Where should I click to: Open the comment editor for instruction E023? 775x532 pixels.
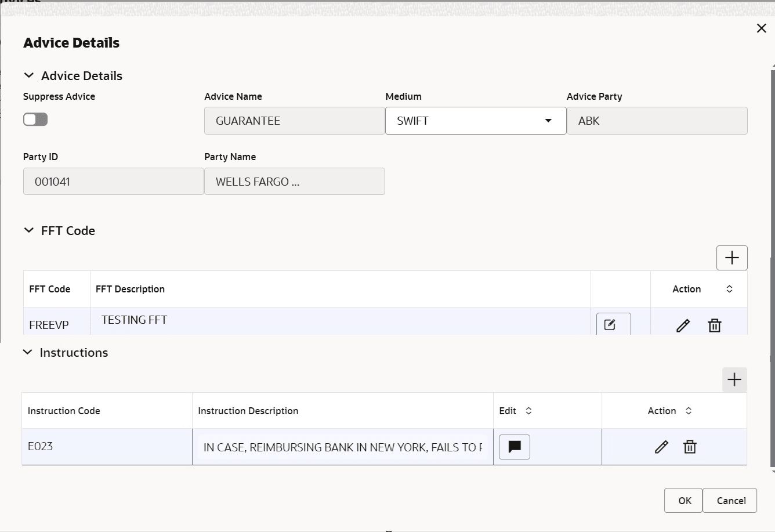pos(514,447)
